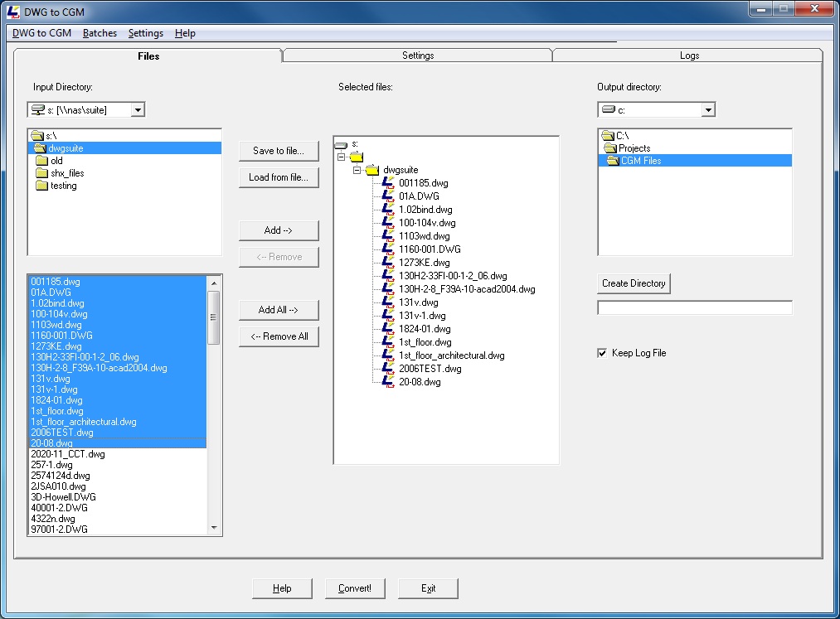Click the testing folder icon
The height and width of the screenshot is (619, 840).
40,186
